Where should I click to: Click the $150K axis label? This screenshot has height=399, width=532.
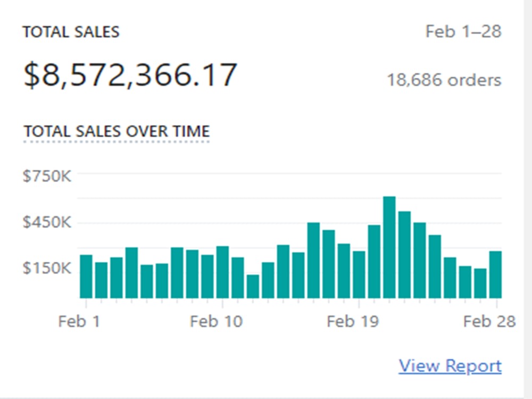(x=47, y=268)
